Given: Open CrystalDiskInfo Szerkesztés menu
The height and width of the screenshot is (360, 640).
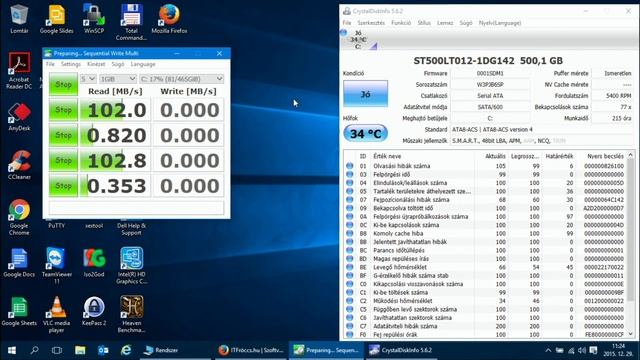Looking at the screenshot, I should click(x=371, y=23).
